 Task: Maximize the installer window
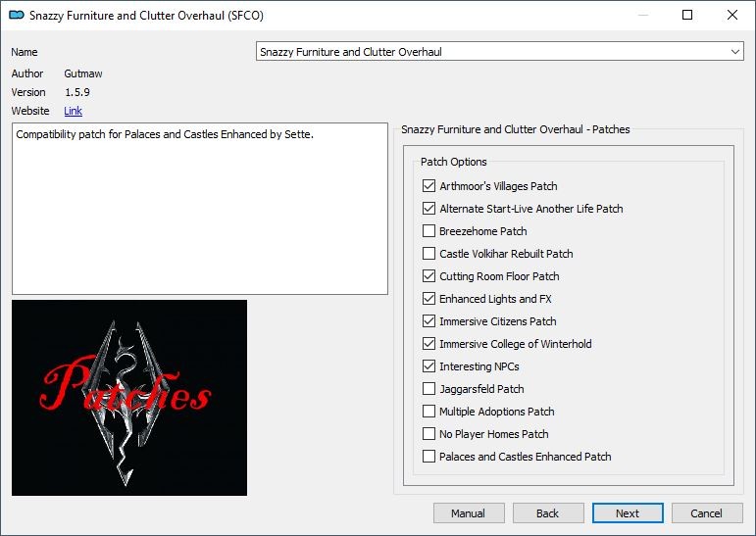tap(687, 15)
